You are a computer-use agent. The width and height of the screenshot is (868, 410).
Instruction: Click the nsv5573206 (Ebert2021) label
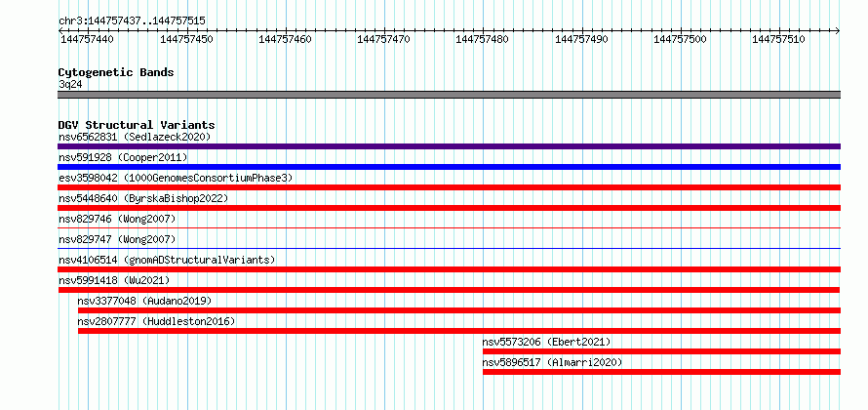coord(546,342)
